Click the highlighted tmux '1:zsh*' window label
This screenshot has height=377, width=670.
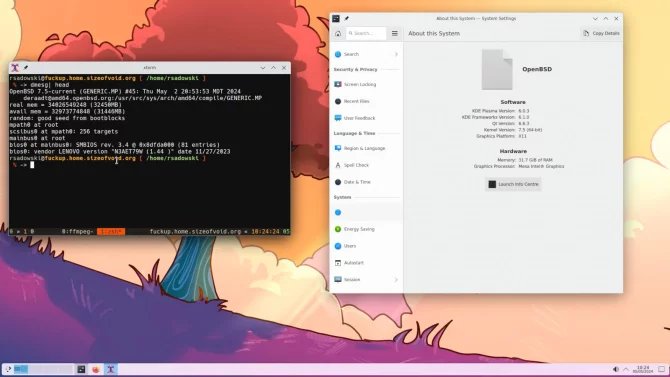coord(111,231)
